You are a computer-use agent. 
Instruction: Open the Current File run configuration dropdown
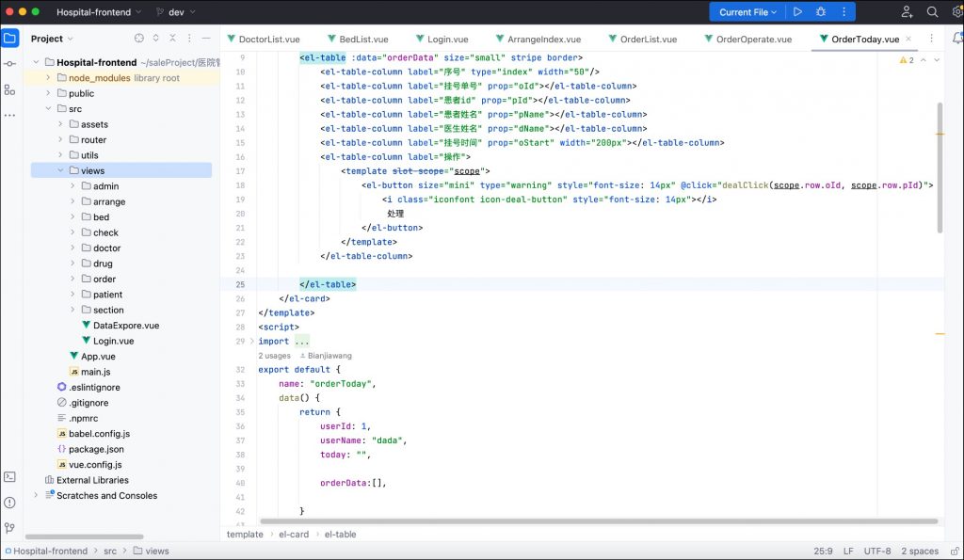[748, 12]
